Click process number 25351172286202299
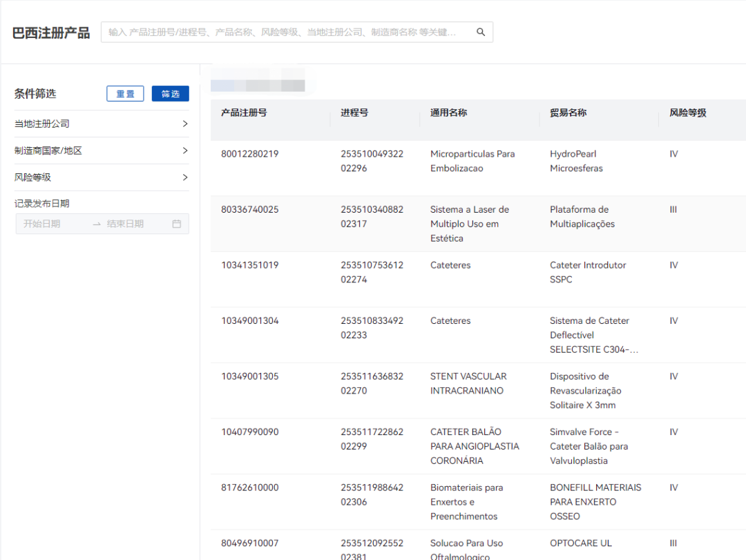Image resolution: width=746 pixels, height=560 pixels. click(372, 440)
